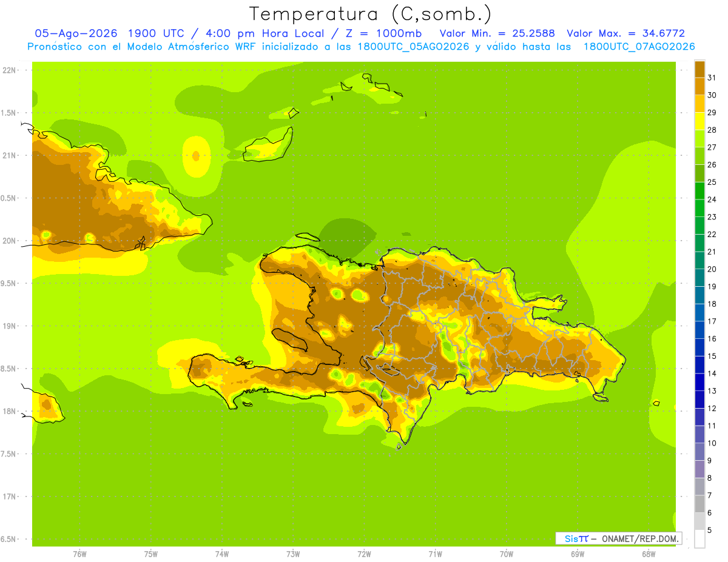Click the legend value "31"
The height and width of the screenshot is (562, 728).
(712, 78)
